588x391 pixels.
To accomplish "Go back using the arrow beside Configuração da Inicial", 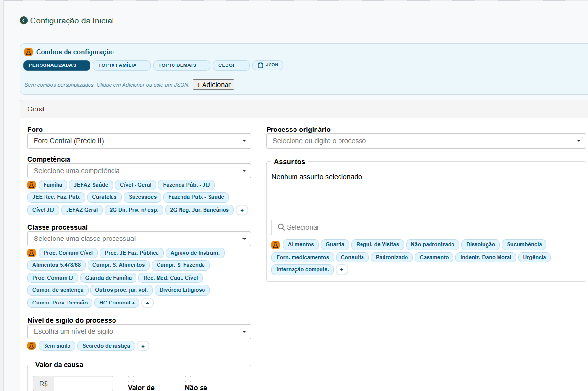I will 23,21.
